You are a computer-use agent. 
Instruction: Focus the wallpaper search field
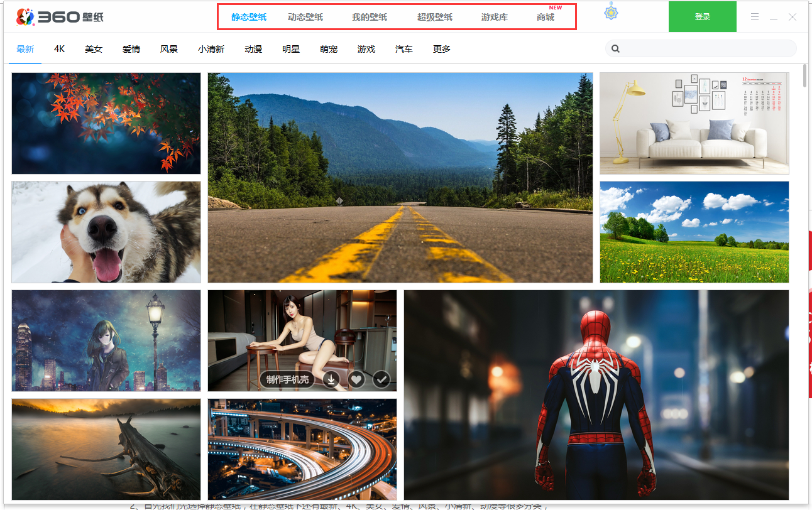(701, 48)
